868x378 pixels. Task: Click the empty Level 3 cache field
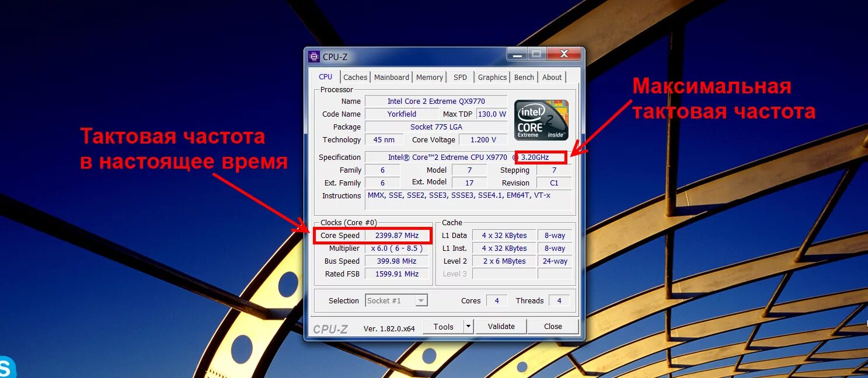(x=504, y=274)
